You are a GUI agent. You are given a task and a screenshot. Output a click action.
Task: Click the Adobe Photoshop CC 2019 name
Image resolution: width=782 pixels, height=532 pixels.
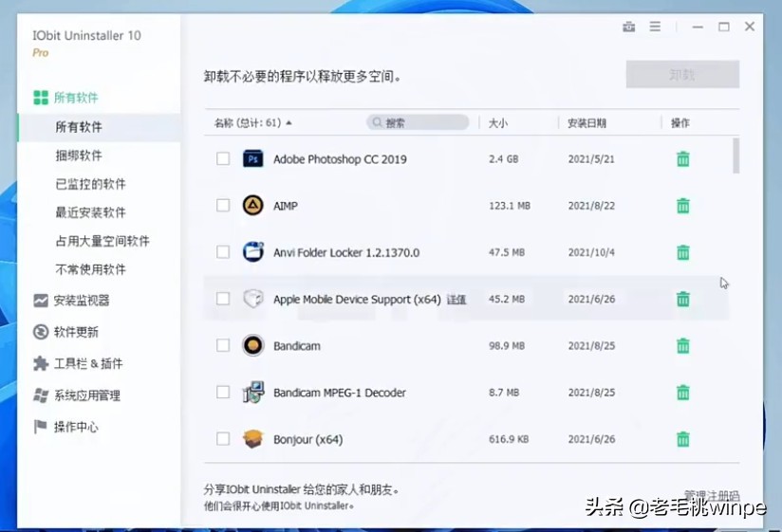[x=340, y=159]
